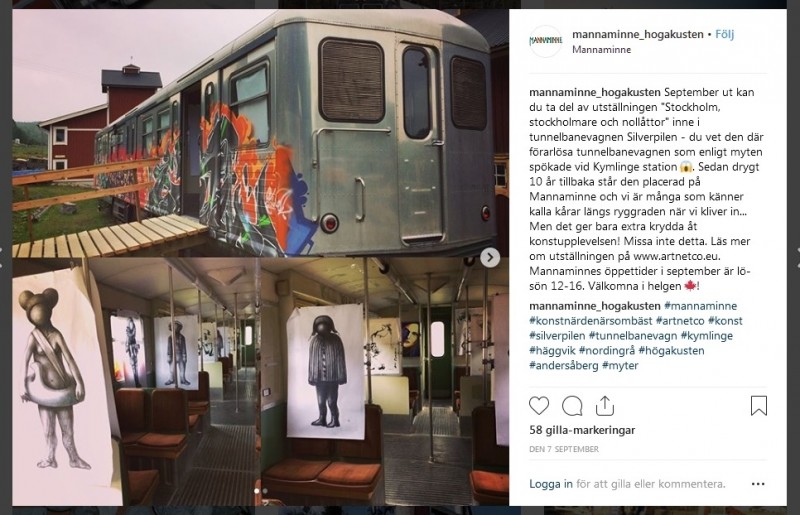Click Logga in link

(551, 484)
